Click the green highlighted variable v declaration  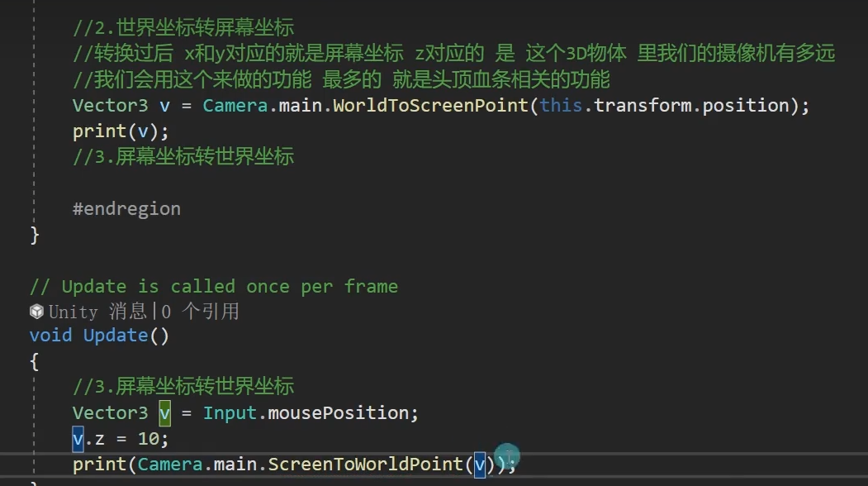165,412
